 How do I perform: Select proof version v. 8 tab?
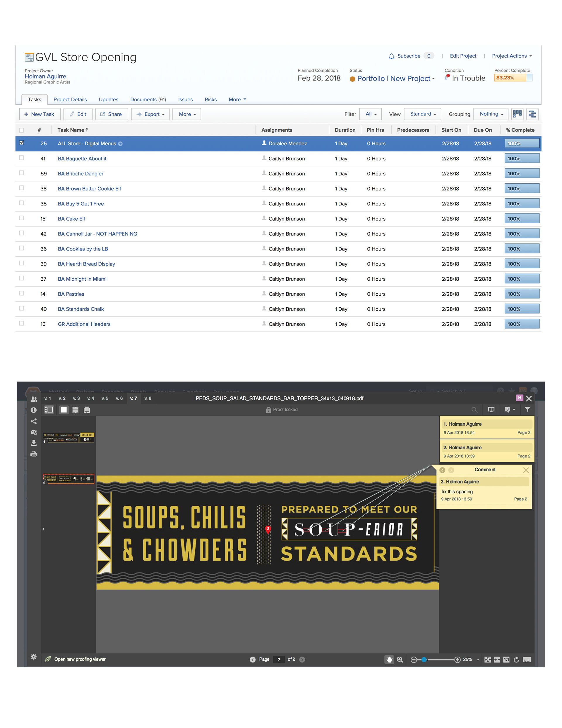[x=148, y=398]
